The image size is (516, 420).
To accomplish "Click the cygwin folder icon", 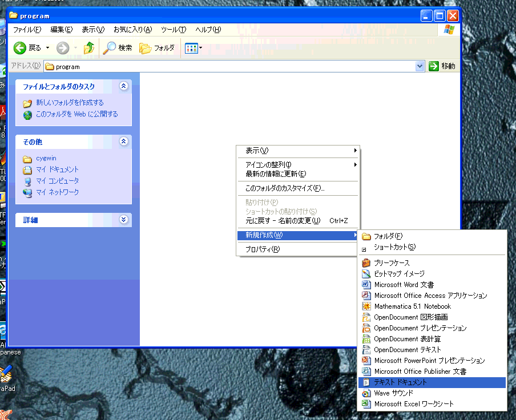I will click(27, 159).
